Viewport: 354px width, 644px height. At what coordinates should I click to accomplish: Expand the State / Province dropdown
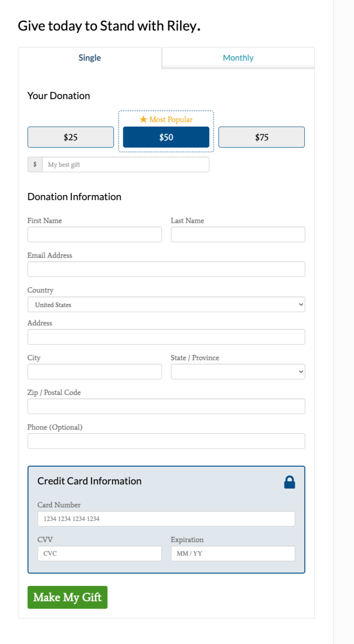click(x=238, y=372)
